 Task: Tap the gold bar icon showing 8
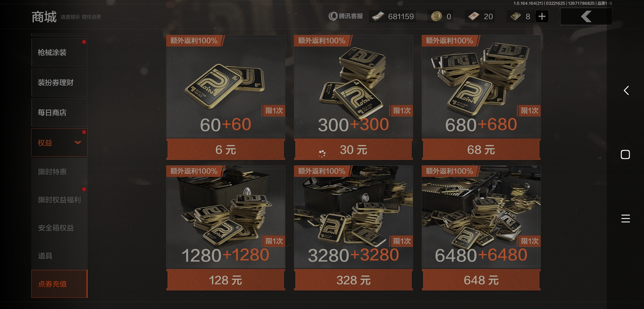click(515, 16)
